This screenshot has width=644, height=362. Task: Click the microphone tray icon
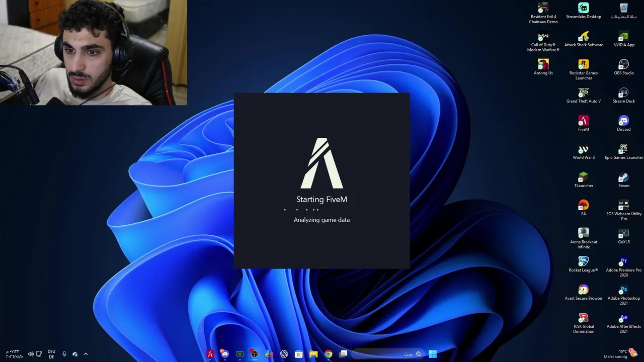pyautogui.click(x=64, y=354)
